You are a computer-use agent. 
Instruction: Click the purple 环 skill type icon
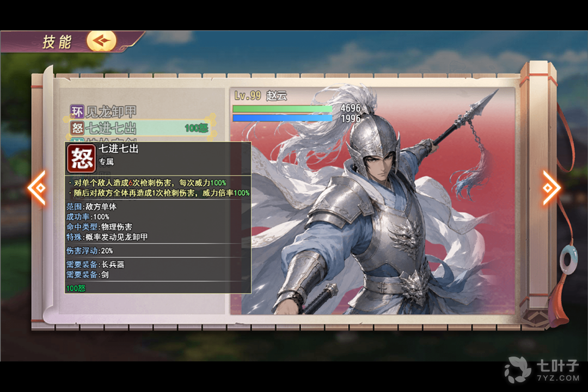tap(77, 112)
